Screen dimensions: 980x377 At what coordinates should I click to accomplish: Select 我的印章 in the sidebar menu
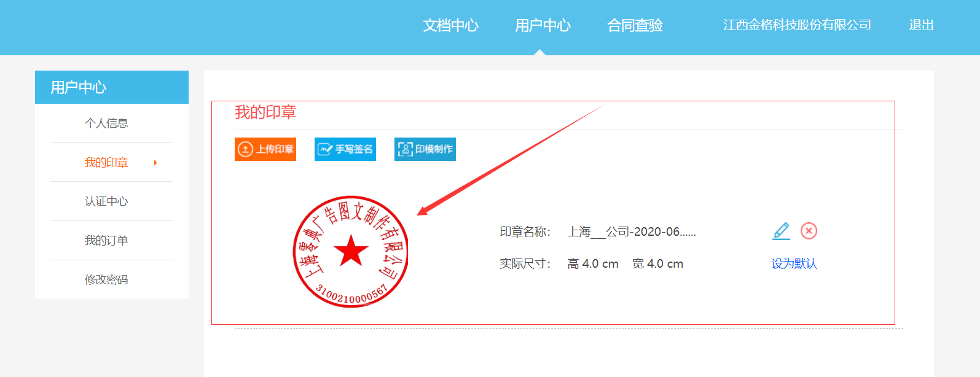click(x=106, y=163)
